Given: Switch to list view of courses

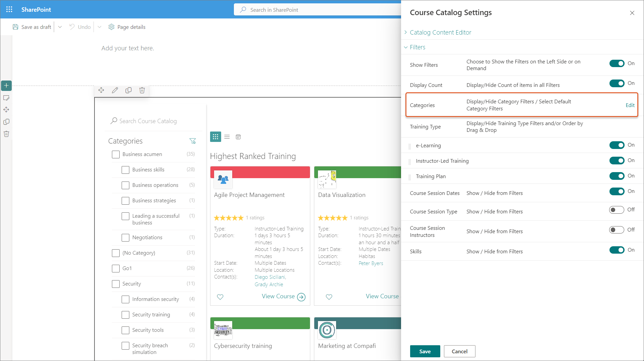Looking at the screenshot, I should 227,137.
